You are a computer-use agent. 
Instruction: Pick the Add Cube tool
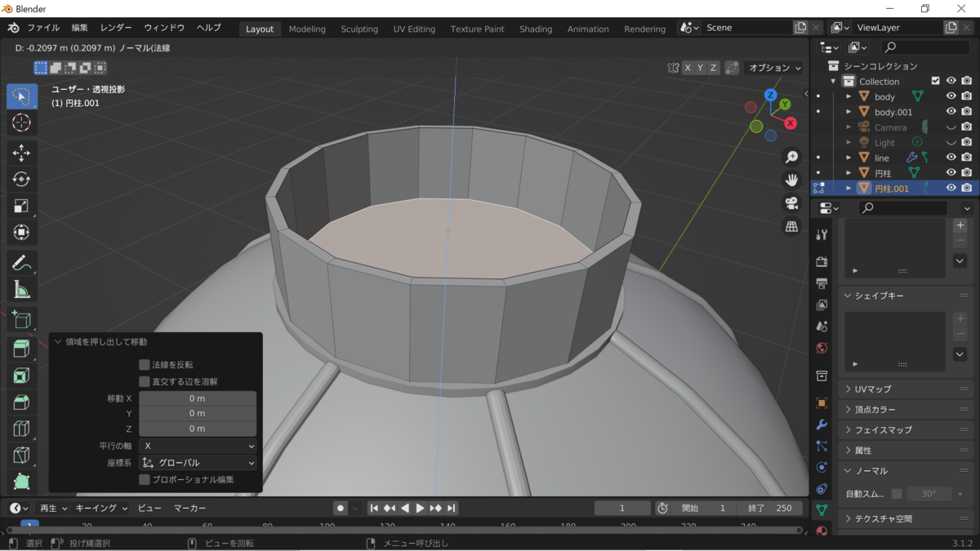click(22, 319)
